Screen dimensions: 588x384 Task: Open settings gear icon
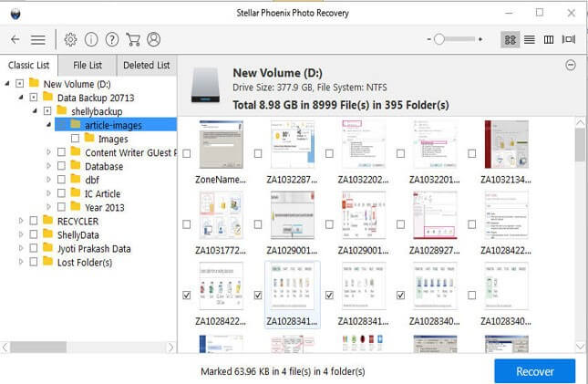tap(71, 39)
